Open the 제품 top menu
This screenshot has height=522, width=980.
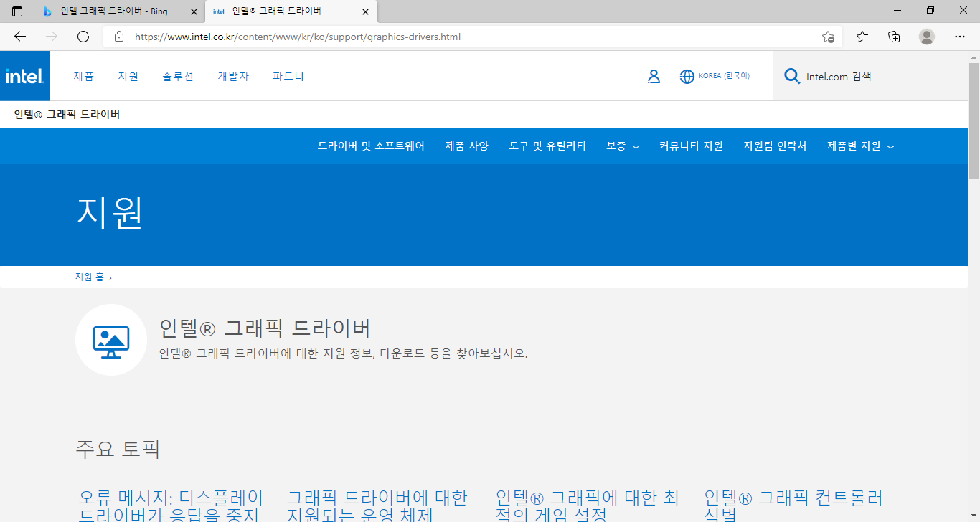point(83,76)
